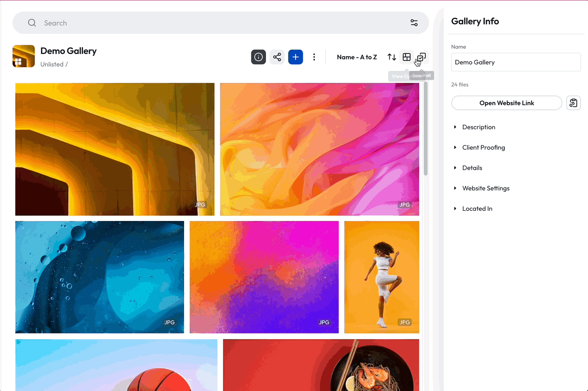Copy the website link icon
This screenshot has height=391, width=588.
tap(574, 103)
